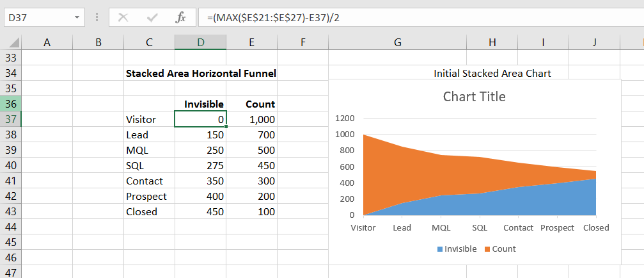Select column G header
This screenshot has width=644, height=278.
pyautogui.click(x=397, y=42)
